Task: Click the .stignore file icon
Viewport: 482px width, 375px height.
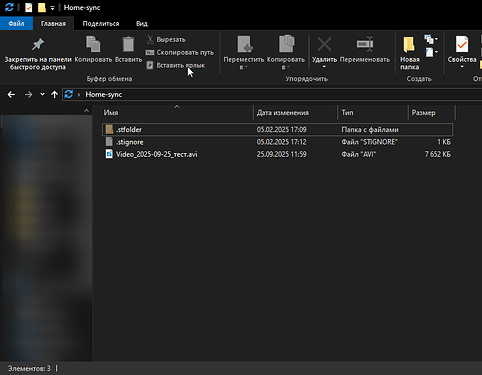Action: pyautogui.click(x=109, y=142)
